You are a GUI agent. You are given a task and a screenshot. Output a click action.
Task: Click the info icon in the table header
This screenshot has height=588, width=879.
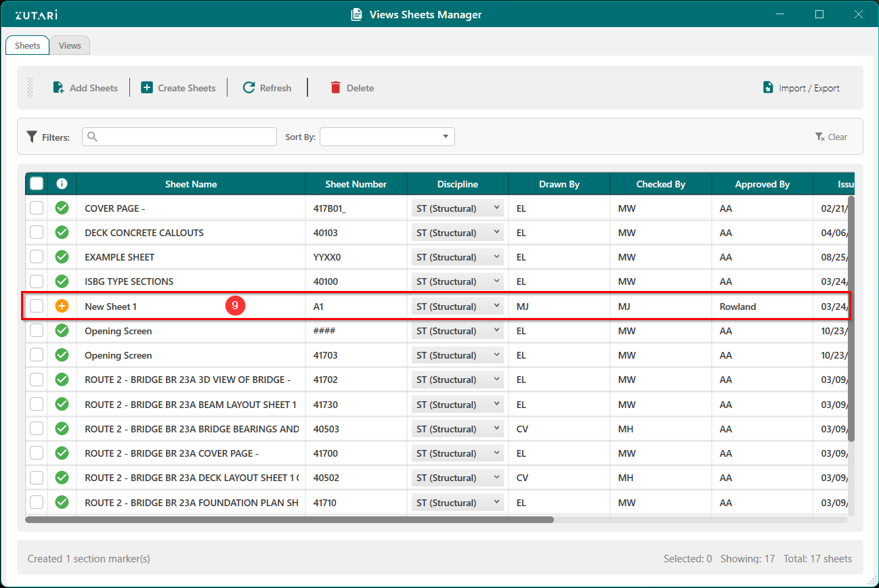click(x=62, y=183)
